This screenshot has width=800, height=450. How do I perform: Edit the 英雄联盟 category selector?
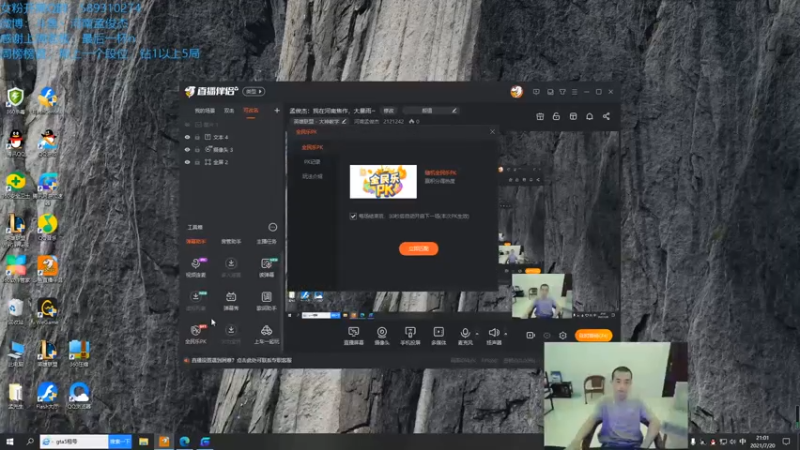point(319,121)
